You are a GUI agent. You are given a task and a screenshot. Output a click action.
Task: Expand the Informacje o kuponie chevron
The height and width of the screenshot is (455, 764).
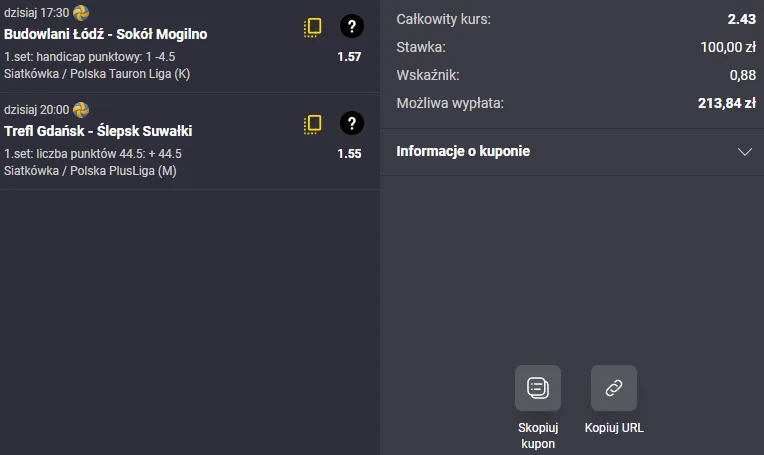(744, 152)
